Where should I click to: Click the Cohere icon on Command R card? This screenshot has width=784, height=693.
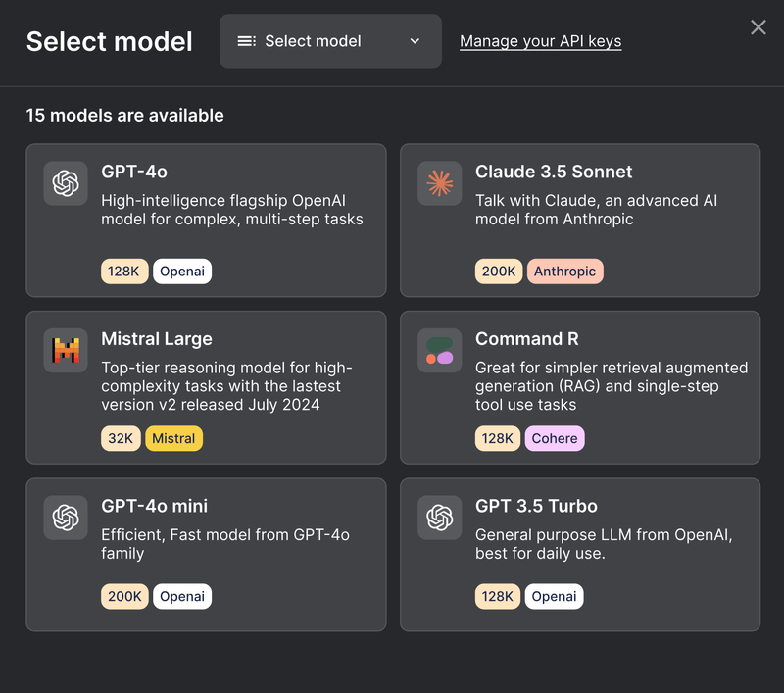(x=439, y=350)
